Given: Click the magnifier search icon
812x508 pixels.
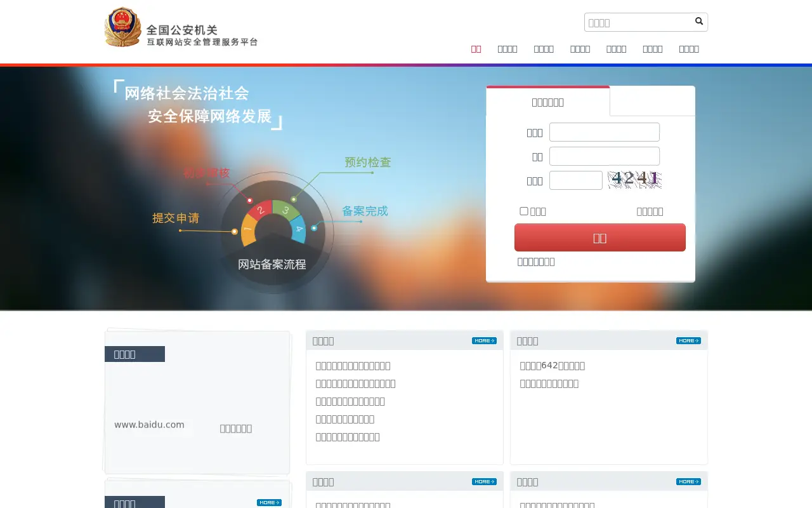Looking at the screenshot, I should (x=699, y=22).
